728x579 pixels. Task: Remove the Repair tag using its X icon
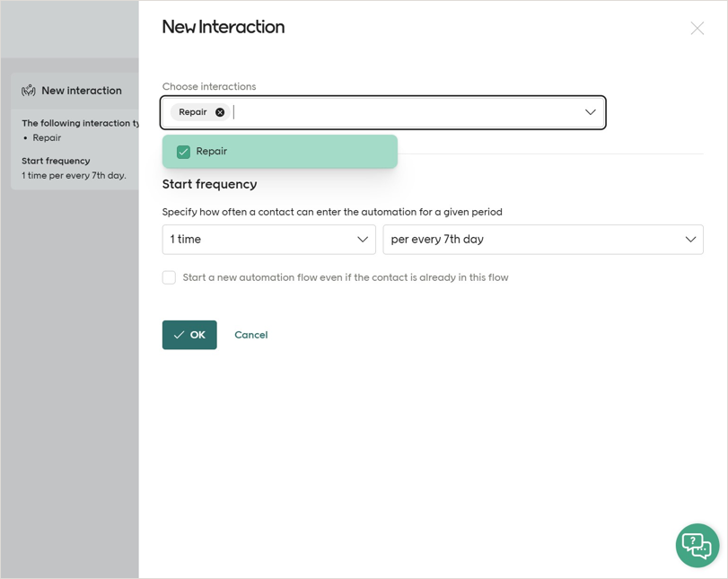point(221,111)
